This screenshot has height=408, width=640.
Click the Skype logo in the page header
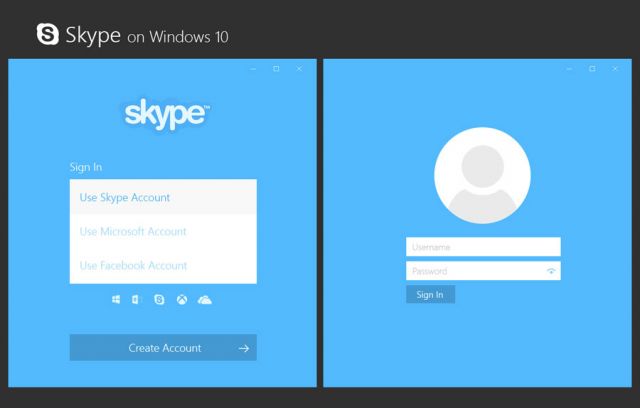(48, 34)
